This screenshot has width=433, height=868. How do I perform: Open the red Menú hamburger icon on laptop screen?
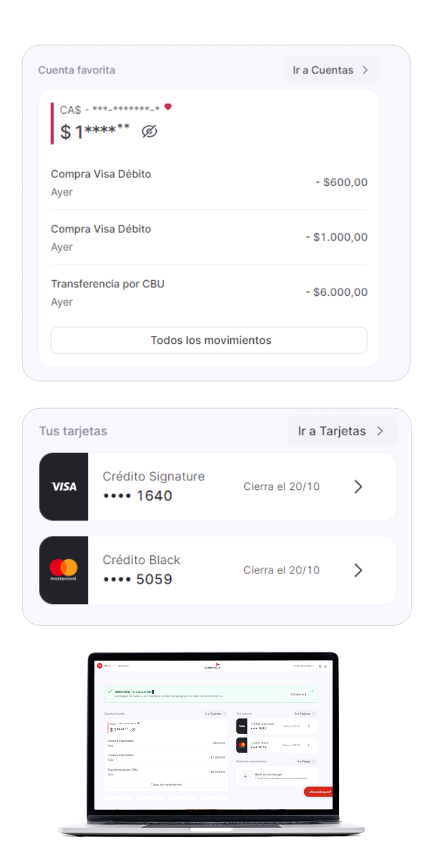(99, 665)
